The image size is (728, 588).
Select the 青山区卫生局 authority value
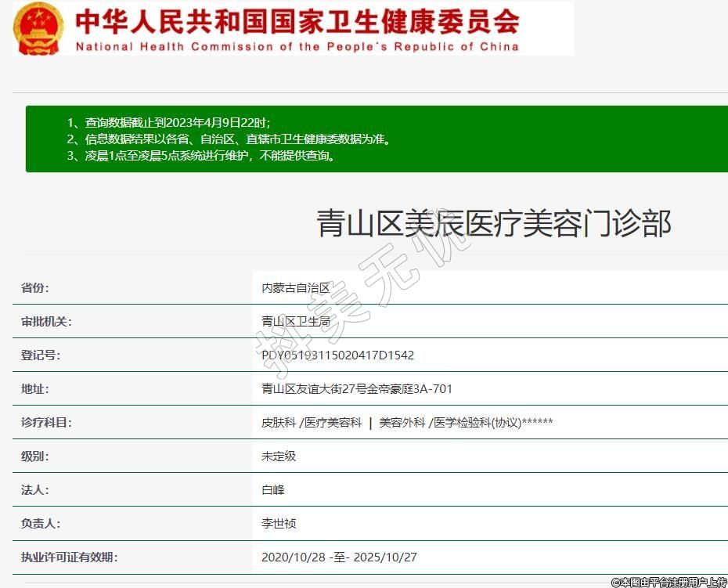tap(296, 322)
